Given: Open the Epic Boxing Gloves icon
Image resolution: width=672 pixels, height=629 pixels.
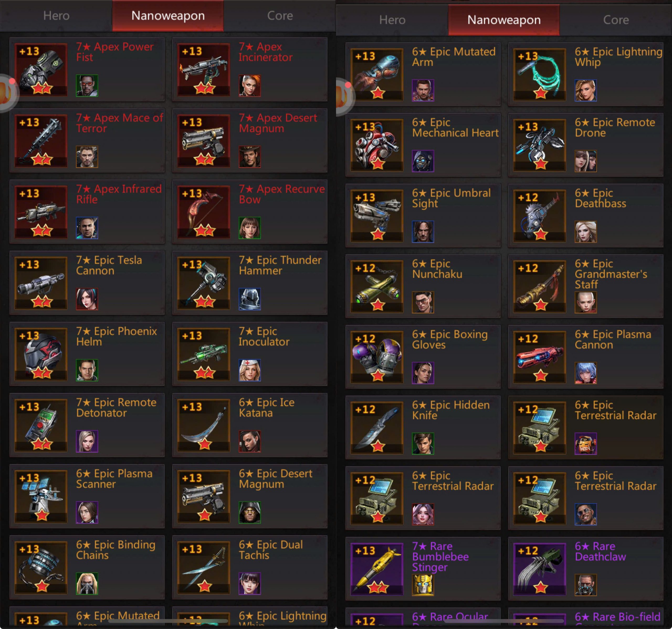Looking at the screenshot, I should click(377, 357).
